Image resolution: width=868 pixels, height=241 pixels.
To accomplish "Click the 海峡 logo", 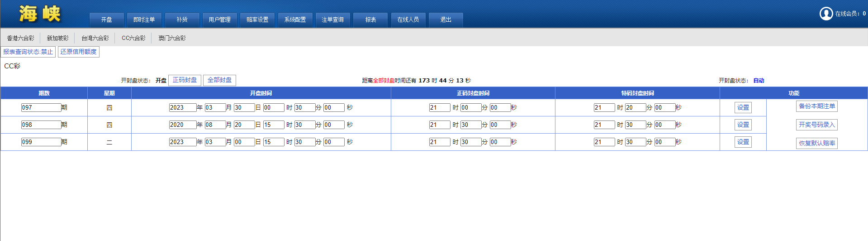I will click(40, 14).
